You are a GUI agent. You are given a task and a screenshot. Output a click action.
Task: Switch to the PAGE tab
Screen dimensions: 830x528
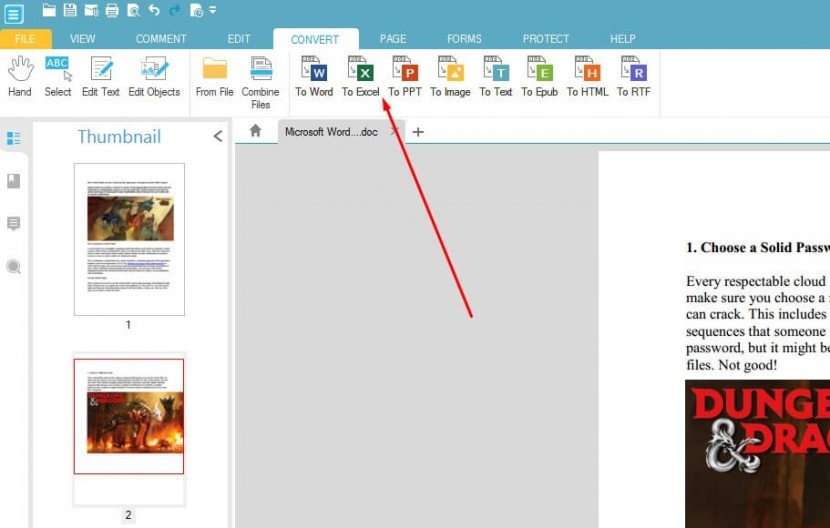point(393,39)
